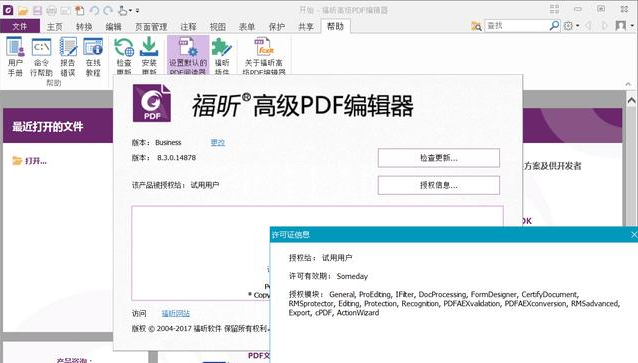Open the search settings gear

tap(568, 26)
